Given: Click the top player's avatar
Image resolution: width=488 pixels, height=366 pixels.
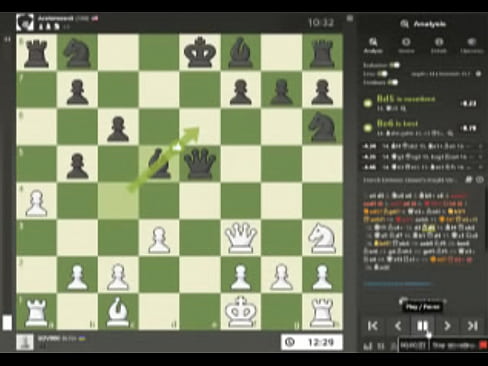Looking at the screenshot, I should 25,22.
